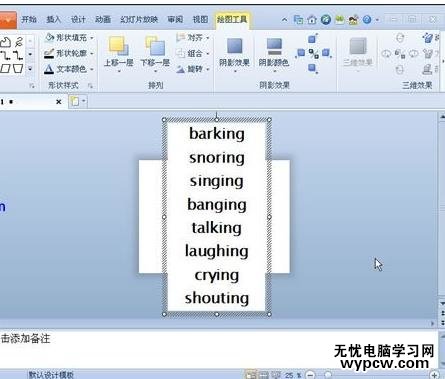Click the window-switch icon beside collapse chevron
Viewport: 445px width, 379px height.
point(298,20)
